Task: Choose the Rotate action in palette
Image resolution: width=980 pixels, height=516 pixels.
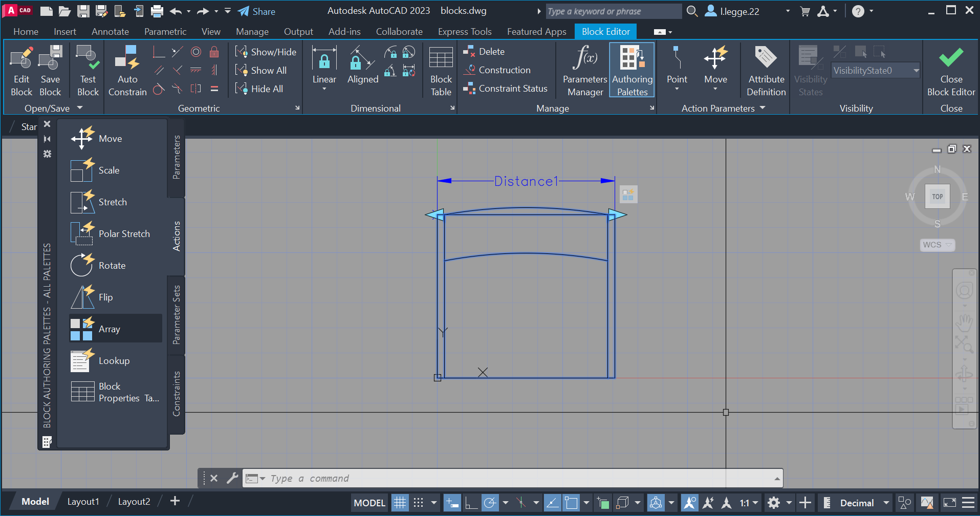Action: tap(116, 266)
